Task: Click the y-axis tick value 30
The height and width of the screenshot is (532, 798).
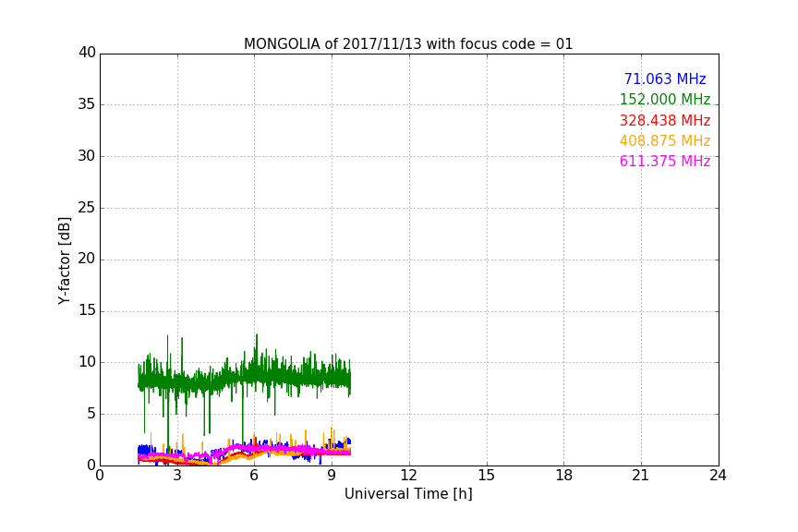Action: [x=87, y=156]
